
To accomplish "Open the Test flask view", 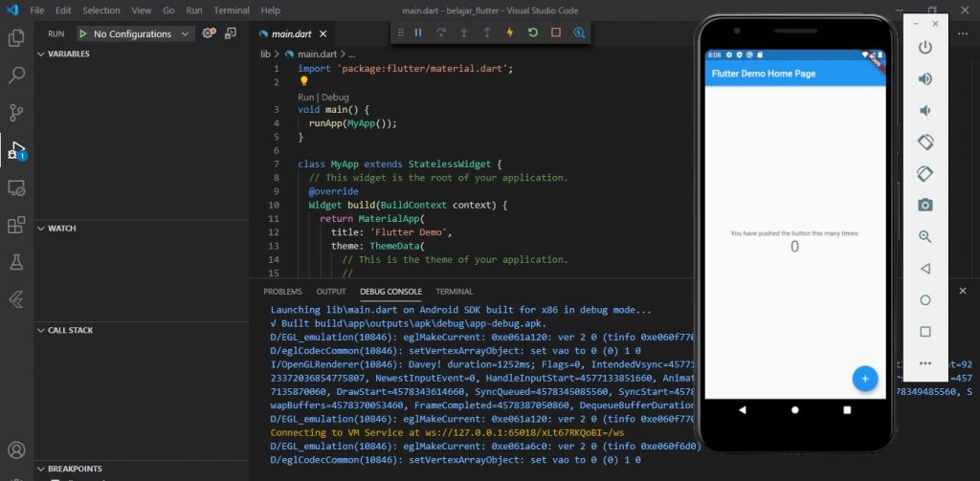I will pyautogui.click(x=16, y=262).
